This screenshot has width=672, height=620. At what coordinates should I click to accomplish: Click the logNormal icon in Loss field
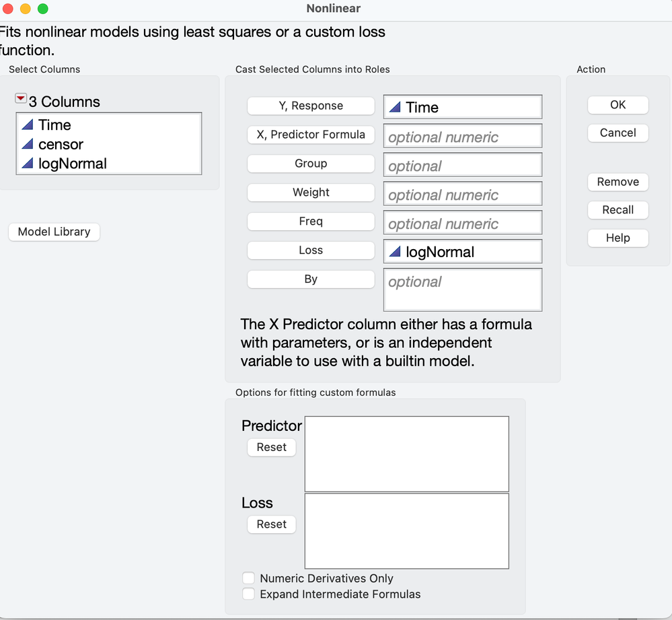(396, 252)
